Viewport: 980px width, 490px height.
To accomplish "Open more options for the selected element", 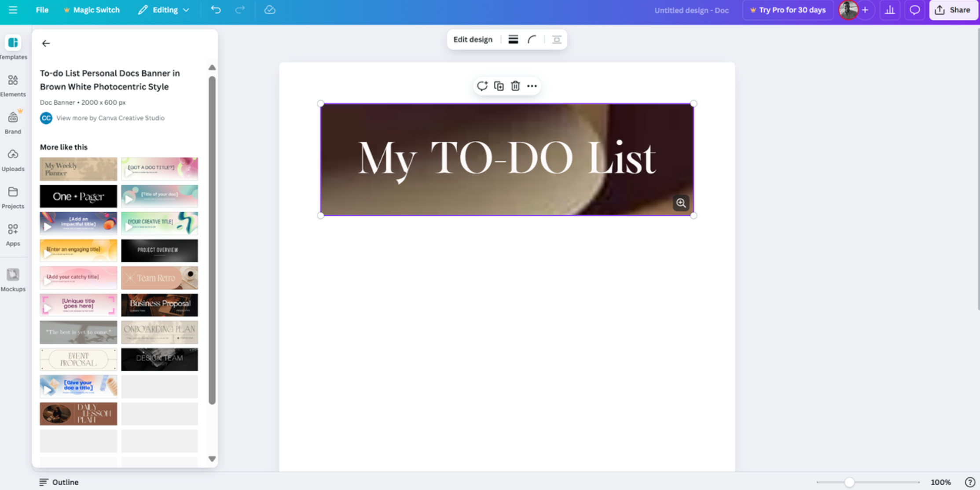I will click(x=532, y=86).
